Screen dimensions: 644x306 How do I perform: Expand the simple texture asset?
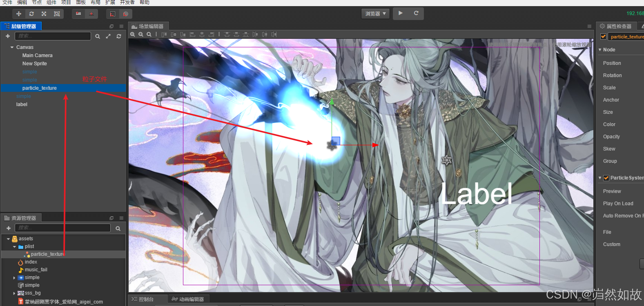(14, 278)
